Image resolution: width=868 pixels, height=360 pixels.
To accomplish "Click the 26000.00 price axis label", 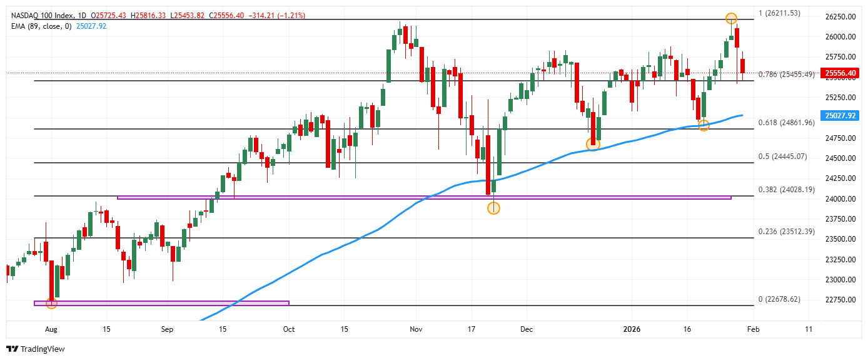I will [x=842, y=37].
